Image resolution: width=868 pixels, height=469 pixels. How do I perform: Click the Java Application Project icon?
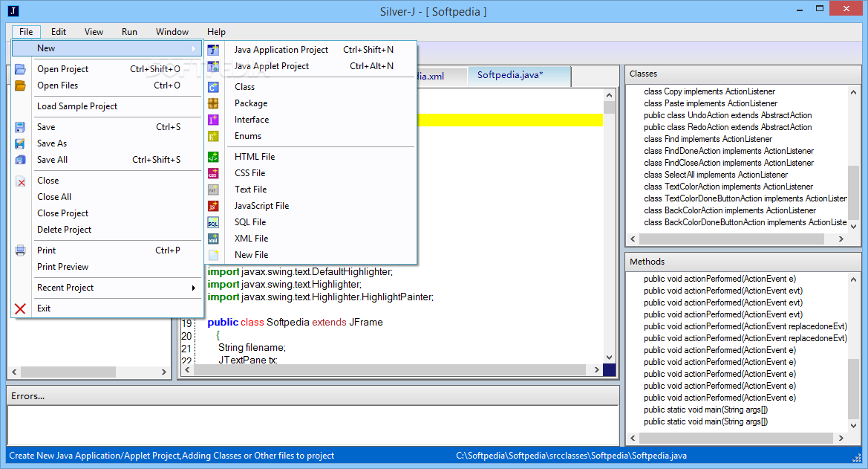[213, 50]
